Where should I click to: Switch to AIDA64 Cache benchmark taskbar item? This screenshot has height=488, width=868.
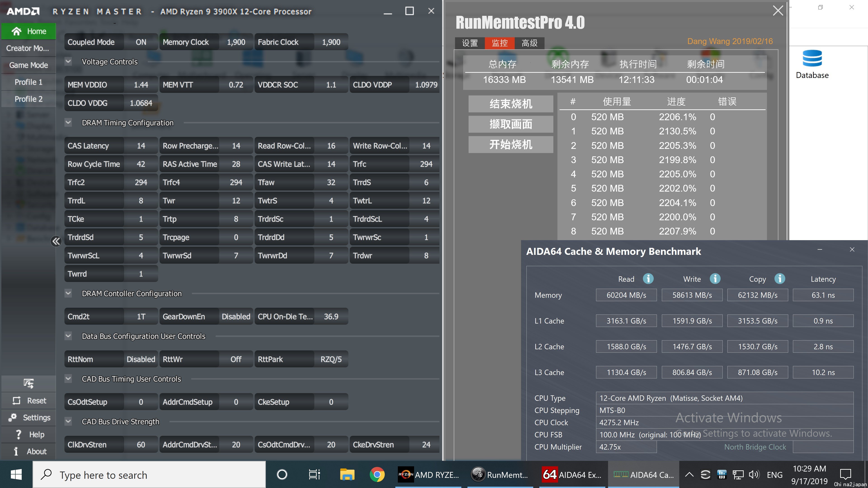click(643, 474)
